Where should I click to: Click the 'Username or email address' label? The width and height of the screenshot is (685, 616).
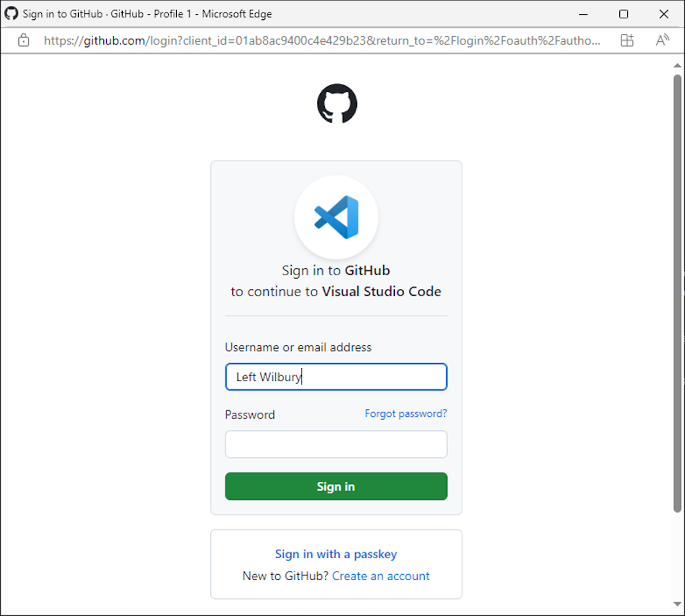(x=298, y=347)
